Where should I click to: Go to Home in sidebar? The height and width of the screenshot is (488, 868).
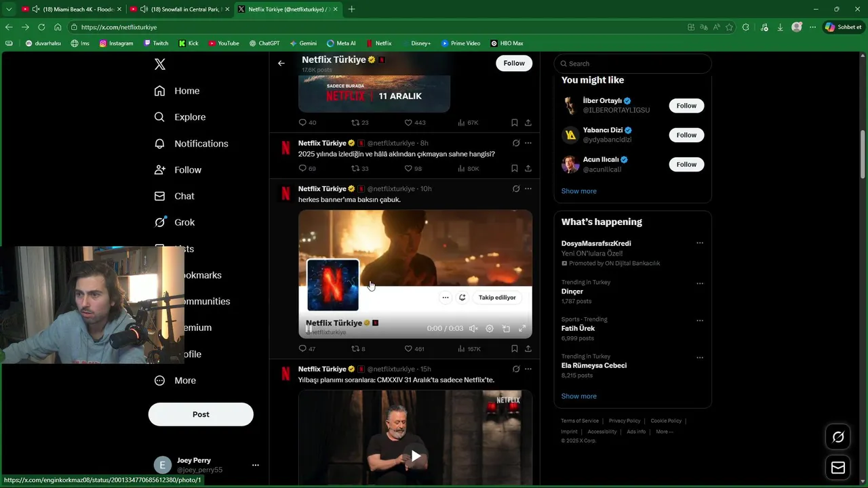coord(177,91)
